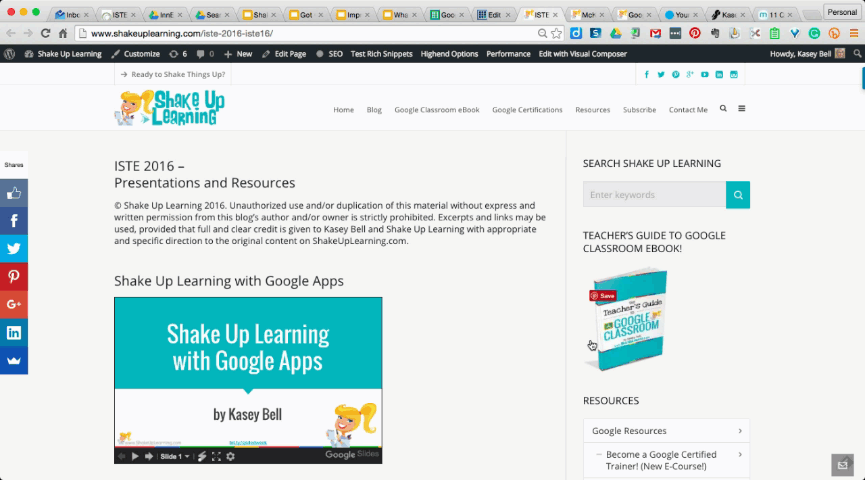Click the Facebook share button in left sidebar

pos(14,221)
